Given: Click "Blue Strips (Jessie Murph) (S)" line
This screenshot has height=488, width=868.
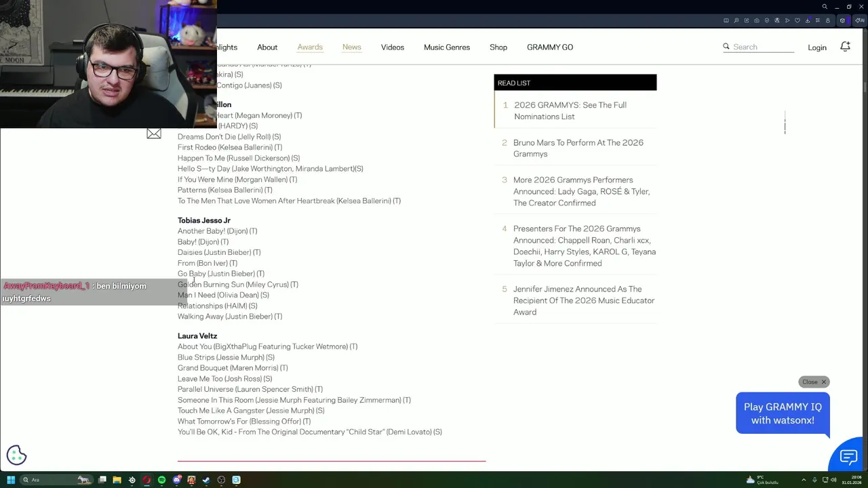Looking at the screenshot, I should point(226,357).
